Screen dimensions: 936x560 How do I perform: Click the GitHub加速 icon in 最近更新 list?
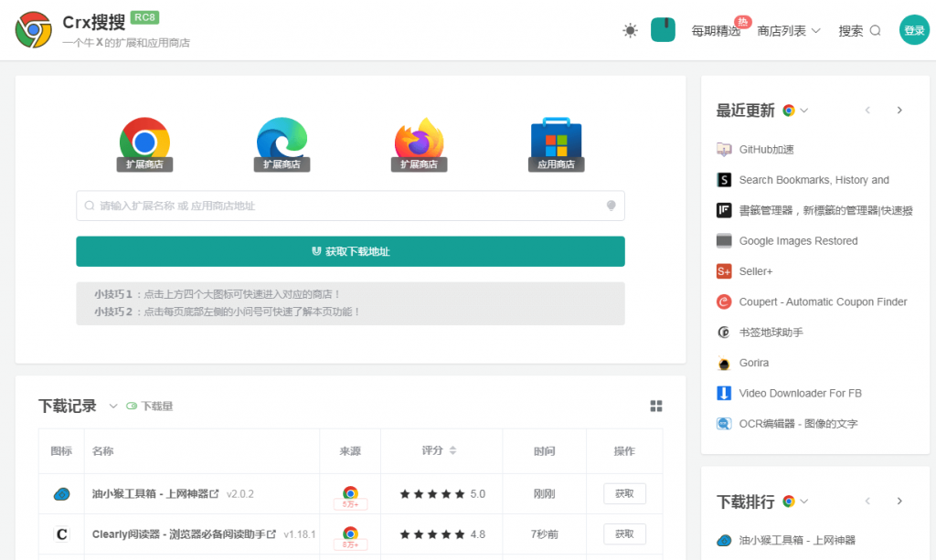(x=726, y=149)
